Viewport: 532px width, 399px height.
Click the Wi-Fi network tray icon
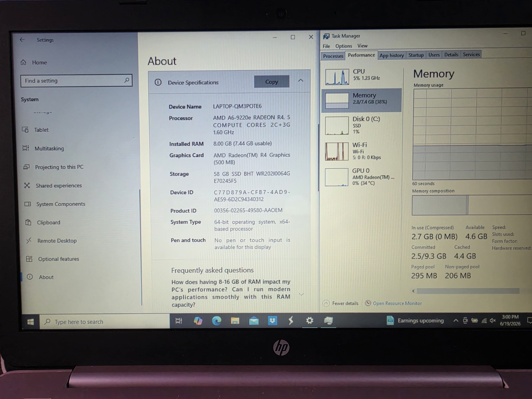(484, 321)
